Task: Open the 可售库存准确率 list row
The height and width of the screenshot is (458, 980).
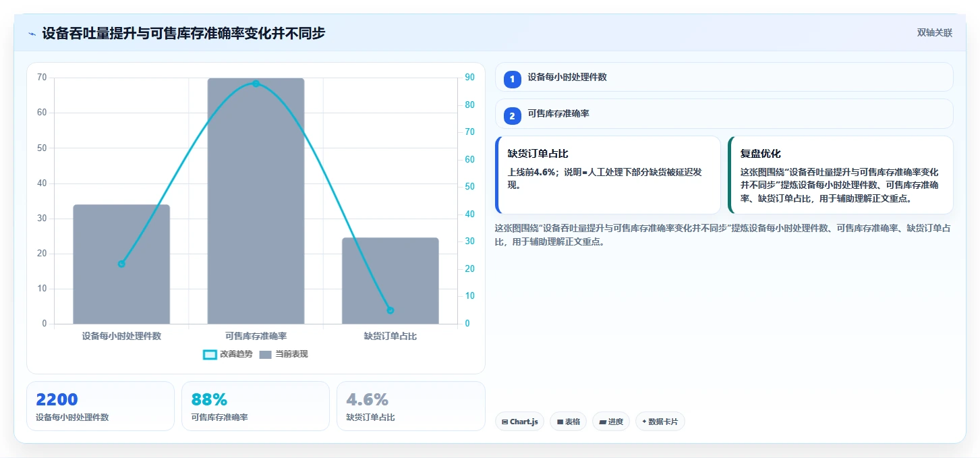Action: (x=724, y=114)
